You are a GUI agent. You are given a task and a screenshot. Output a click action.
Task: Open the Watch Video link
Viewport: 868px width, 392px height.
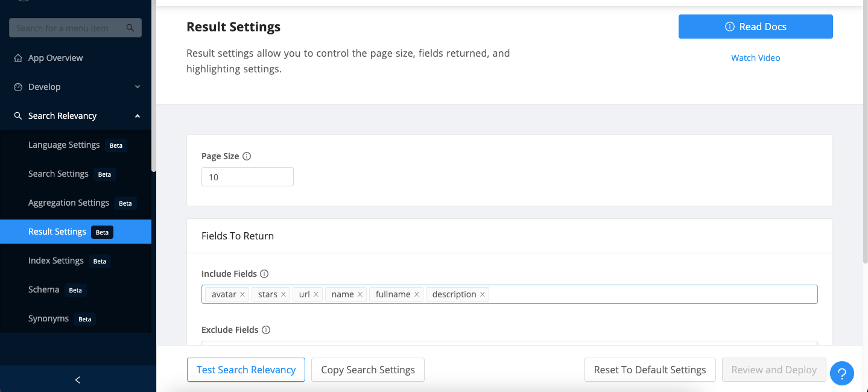[x=755, y=58]
